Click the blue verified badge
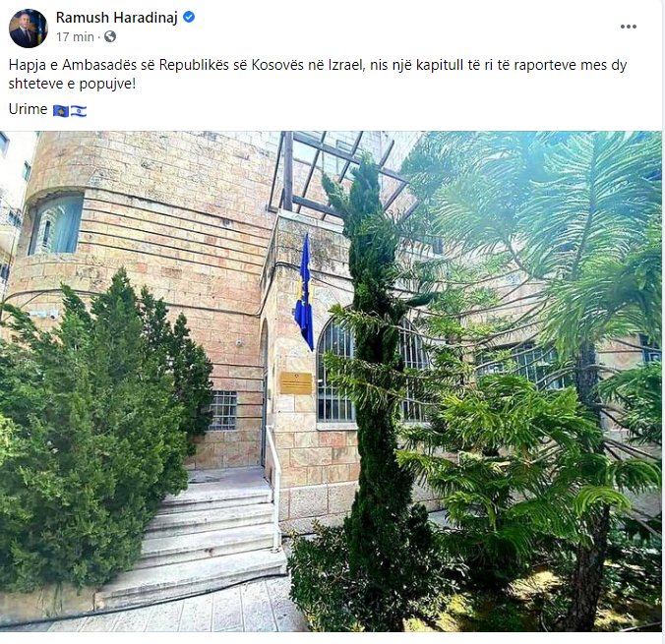This screenshot has height=644, width=665. point(189,17)
